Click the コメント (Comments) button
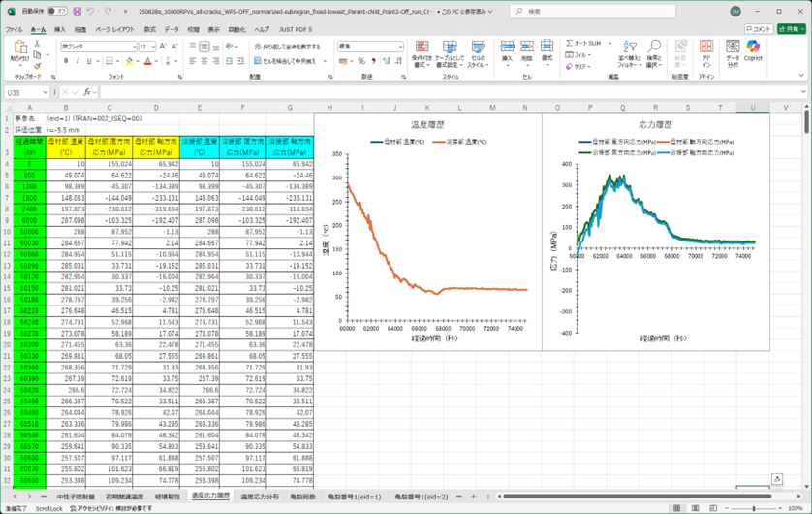This screenshot has height=514, width=812. tap(761, 30)
